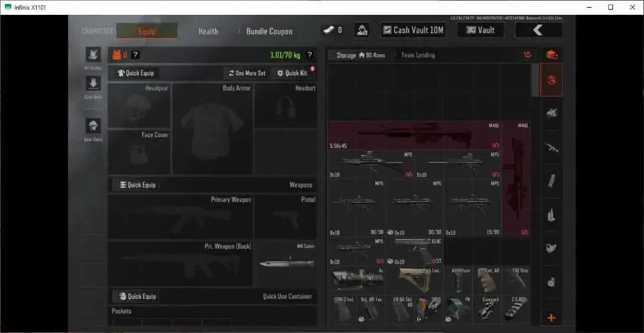Switch to the Health tab
The width and height of the screenshot is (644, 333).
[208, 31]
